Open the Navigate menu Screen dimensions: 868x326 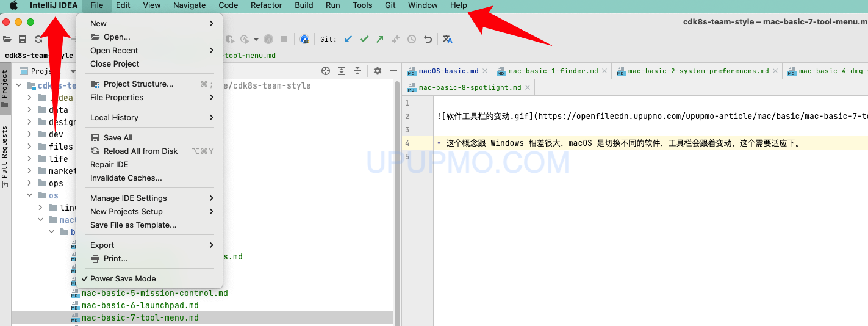(189, 5)
